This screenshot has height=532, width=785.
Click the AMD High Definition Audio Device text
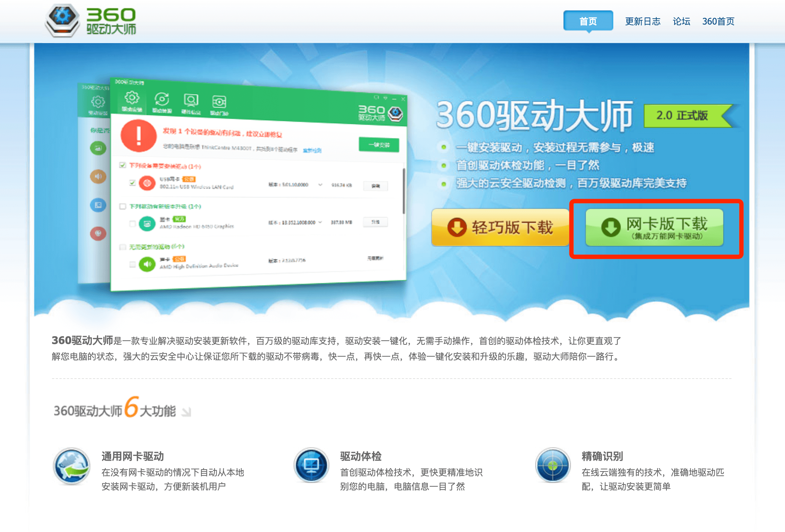199,266
